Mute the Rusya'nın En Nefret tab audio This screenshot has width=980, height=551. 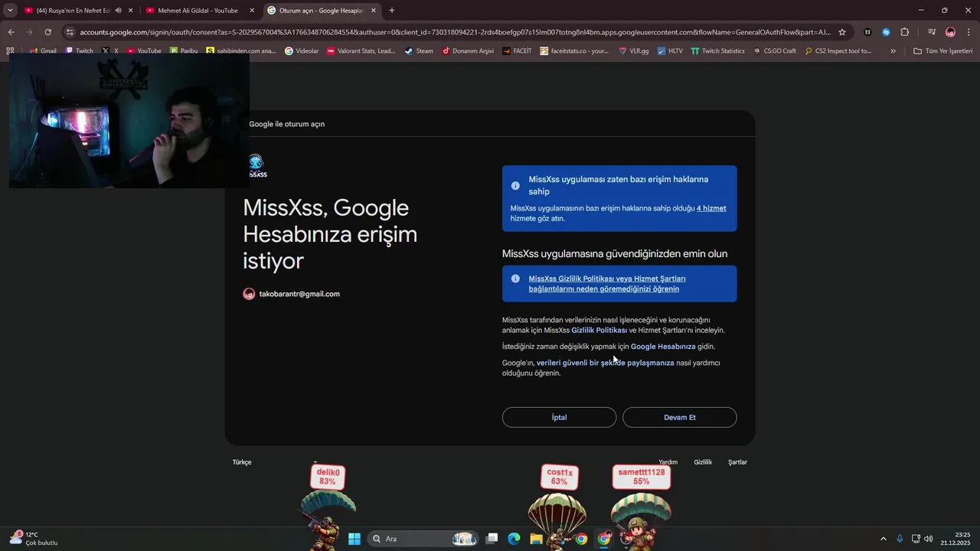(118, 11)
